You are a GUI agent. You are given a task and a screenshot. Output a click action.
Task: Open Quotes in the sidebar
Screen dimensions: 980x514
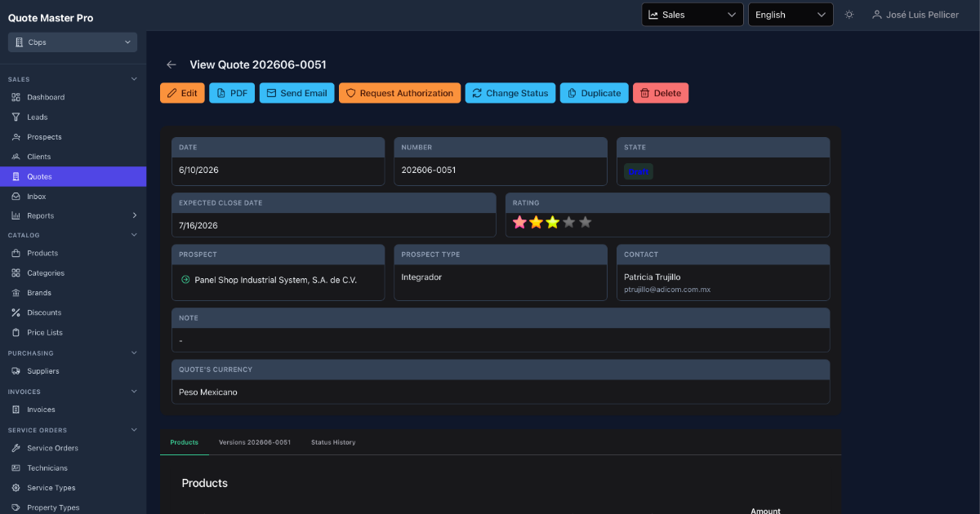(x=73, y=176)
